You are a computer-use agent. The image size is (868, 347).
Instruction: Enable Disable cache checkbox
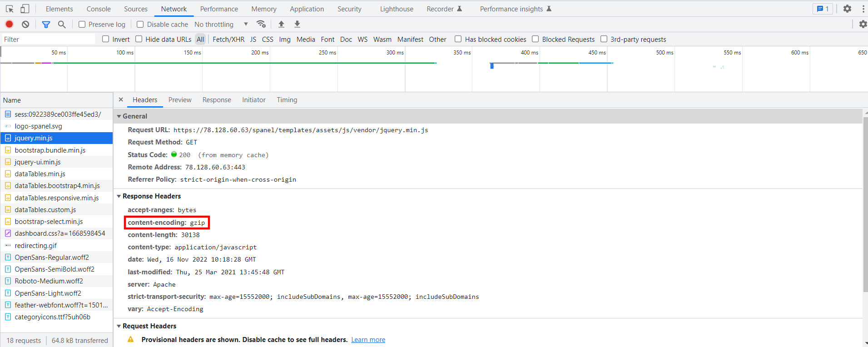(x=140, y=25)
